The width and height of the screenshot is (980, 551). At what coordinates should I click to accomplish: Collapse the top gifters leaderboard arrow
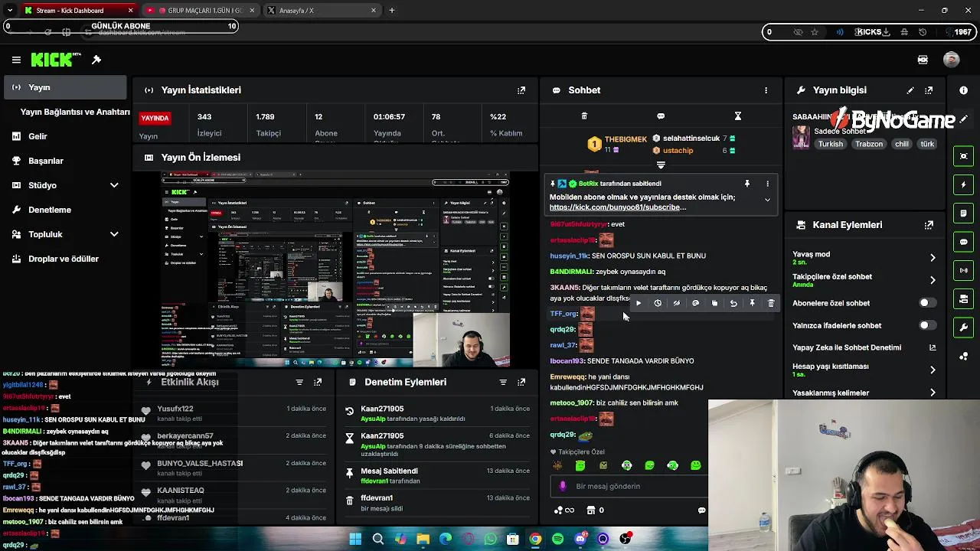click(661, 165)
